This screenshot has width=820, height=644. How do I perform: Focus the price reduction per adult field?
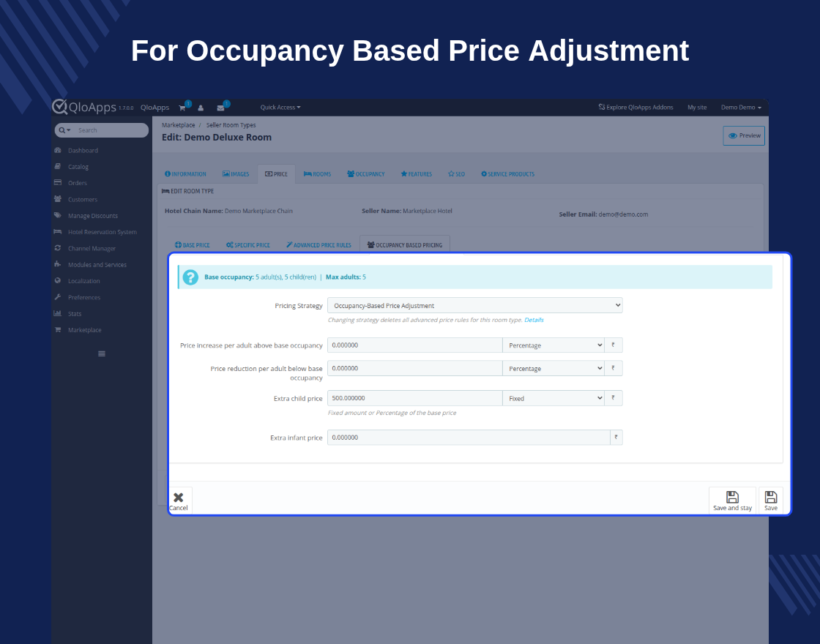(414, 369)
